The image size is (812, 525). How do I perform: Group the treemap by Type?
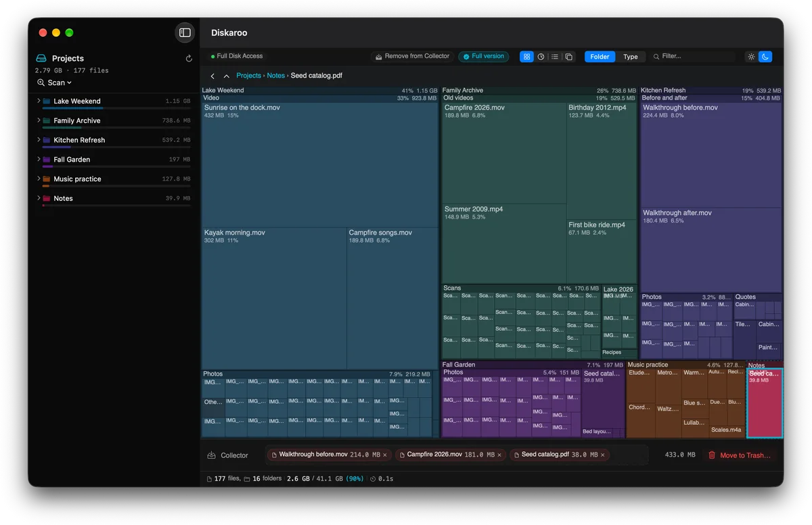(x=630, y=57)
